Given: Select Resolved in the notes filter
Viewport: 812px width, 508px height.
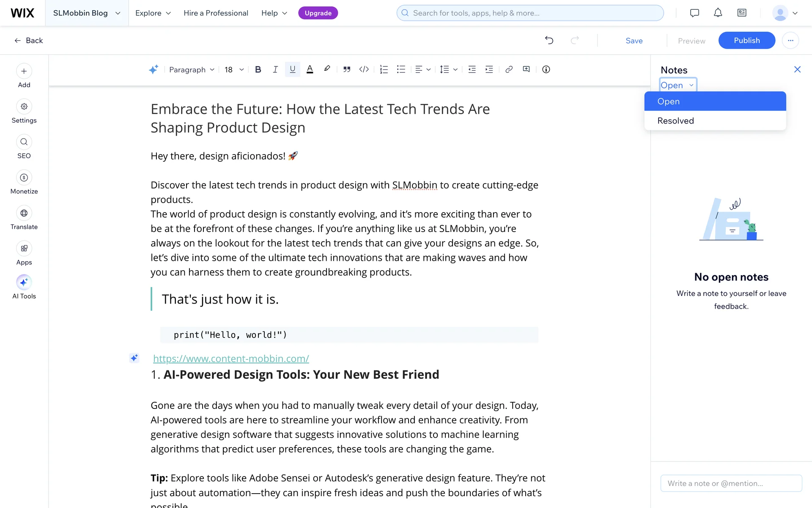Looking at the screenshot, I should tap(675, 121).
